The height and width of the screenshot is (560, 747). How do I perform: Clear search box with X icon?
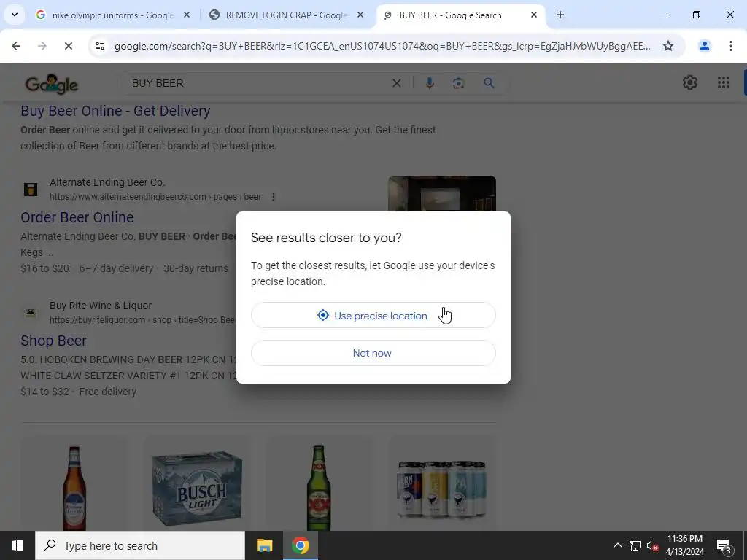[396, 83]
